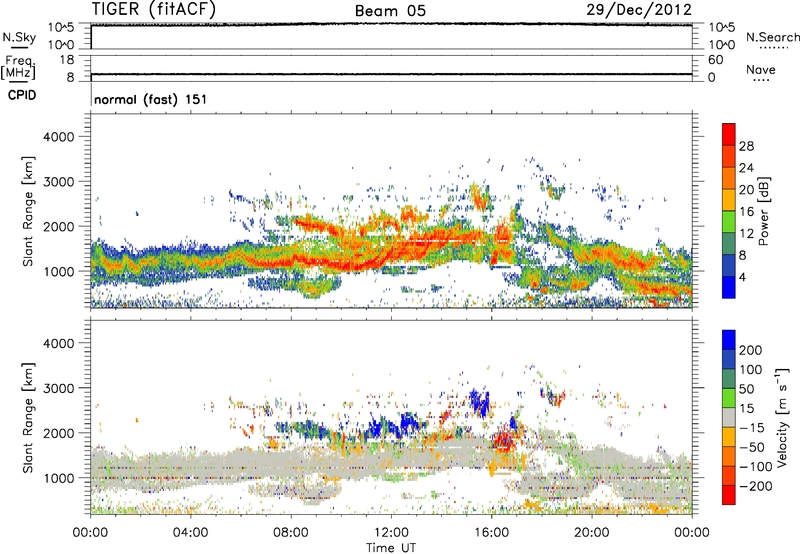Click the 04:00 time tick label
Screen dimensions: 800x554
point(190,533)
